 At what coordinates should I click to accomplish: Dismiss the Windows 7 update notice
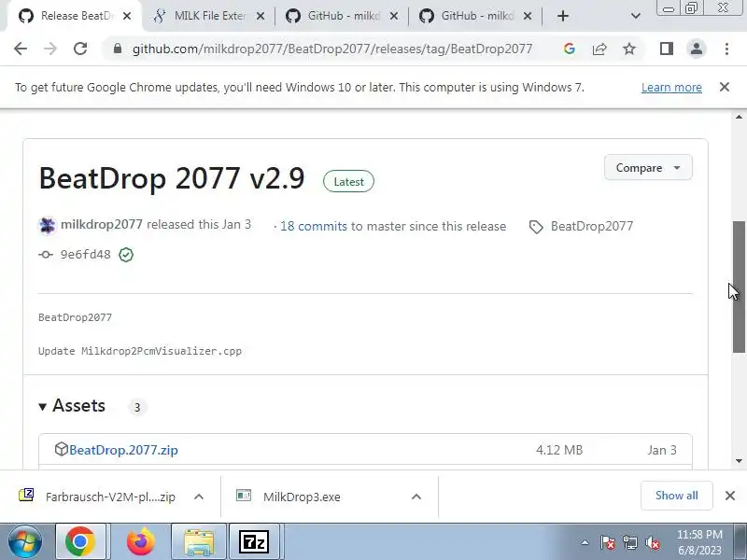(725, 87)
